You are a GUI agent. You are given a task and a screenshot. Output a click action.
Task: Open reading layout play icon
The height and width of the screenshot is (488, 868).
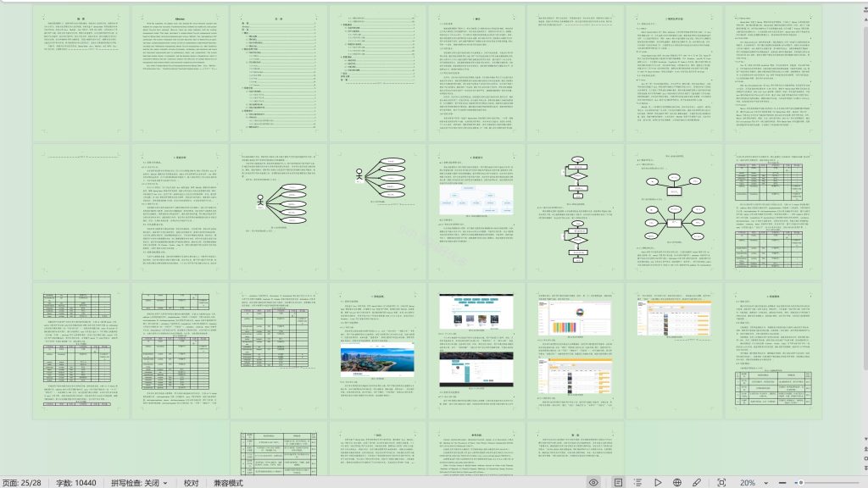point(658,482)
